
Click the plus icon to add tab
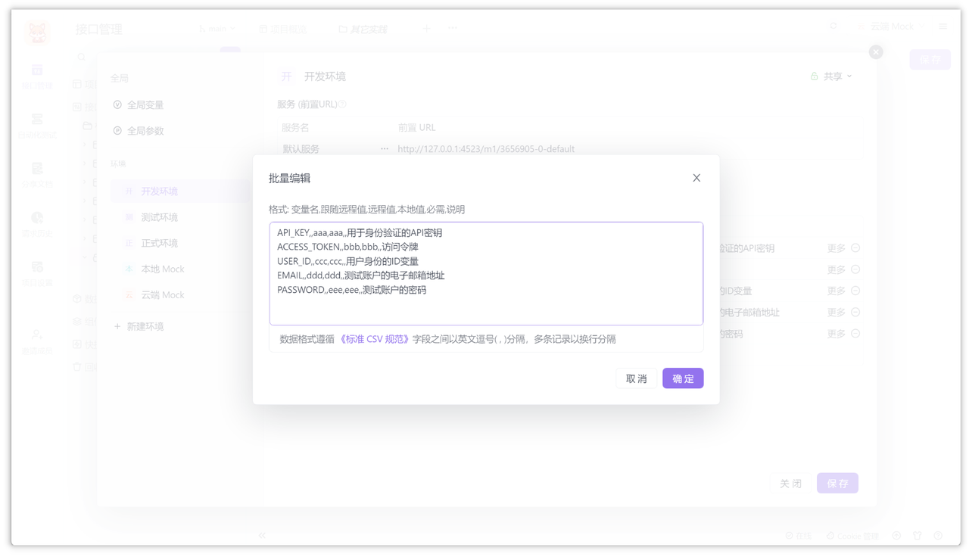click(426, 28)
